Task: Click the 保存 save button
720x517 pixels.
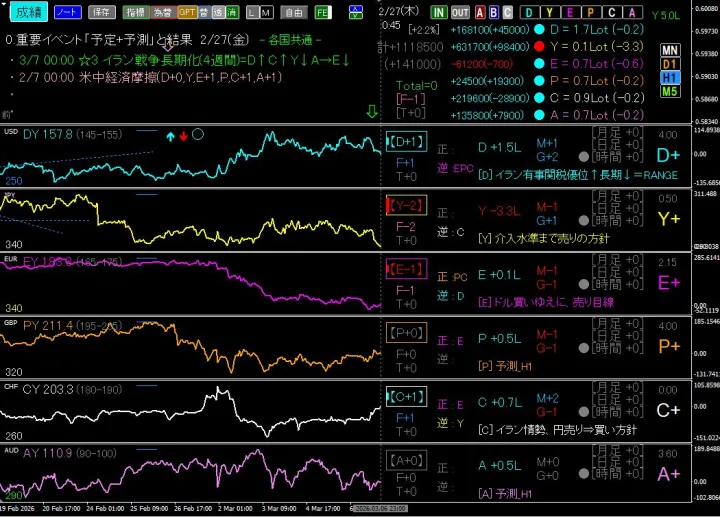Action: coord(100,12)
